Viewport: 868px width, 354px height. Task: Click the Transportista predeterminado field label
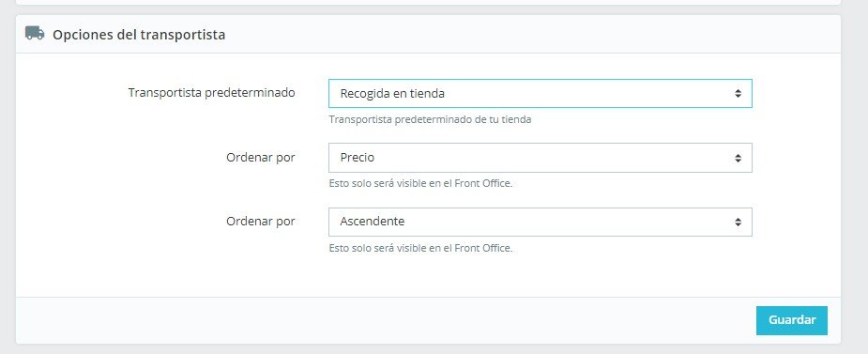[x=211, y=93]
